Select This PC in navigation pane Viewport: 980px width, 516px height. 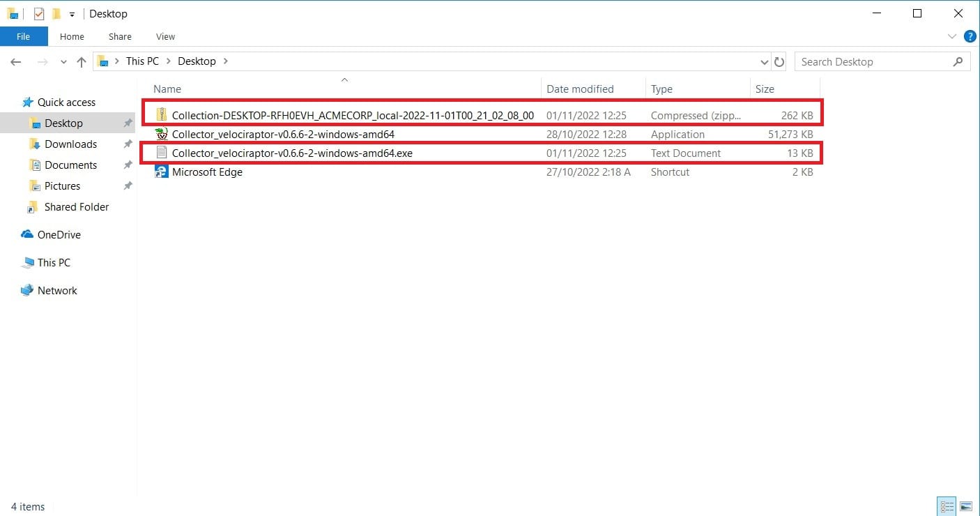54,263
